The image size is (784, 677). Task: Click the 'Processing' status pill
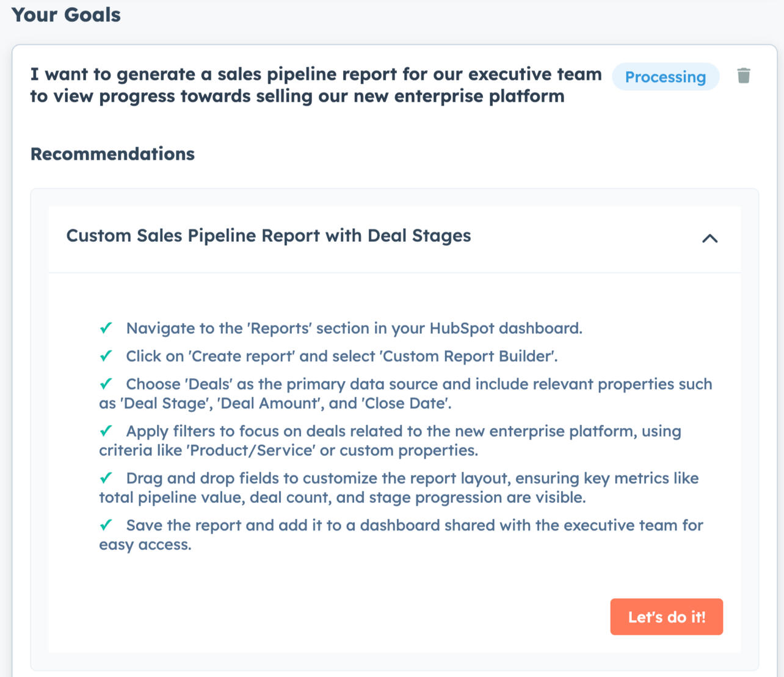click(666, 77)
